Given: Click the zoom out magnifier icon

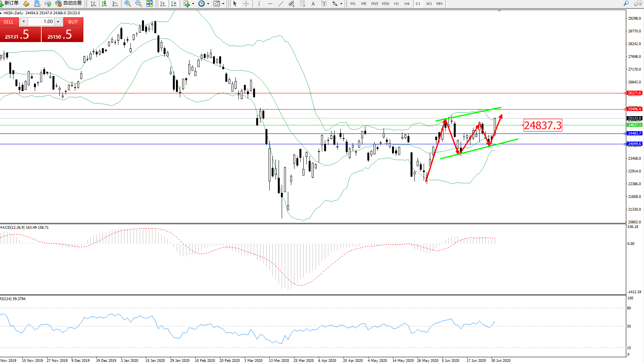Looking at the screenshot, I should [x=138, y=3].
